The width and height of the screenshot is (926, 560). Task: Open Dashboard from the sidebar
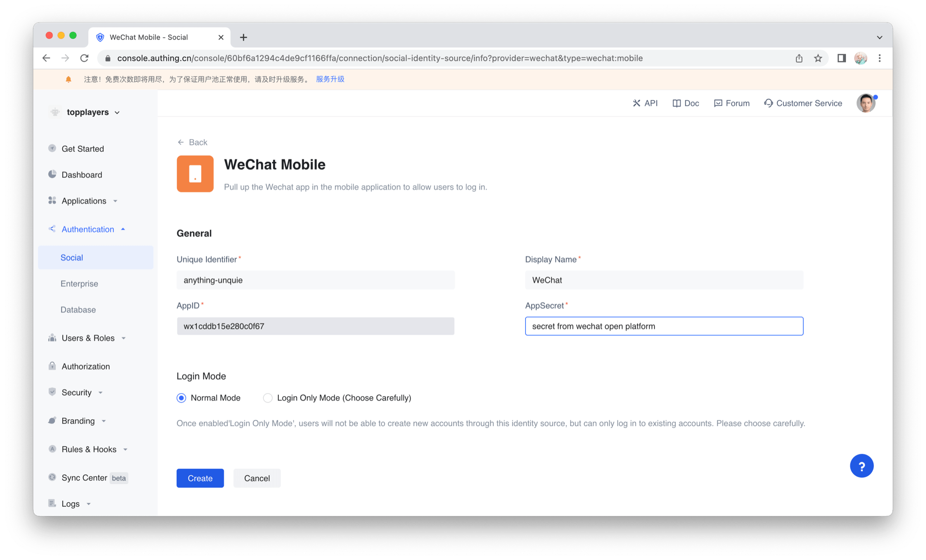click(x=82, y=175)
